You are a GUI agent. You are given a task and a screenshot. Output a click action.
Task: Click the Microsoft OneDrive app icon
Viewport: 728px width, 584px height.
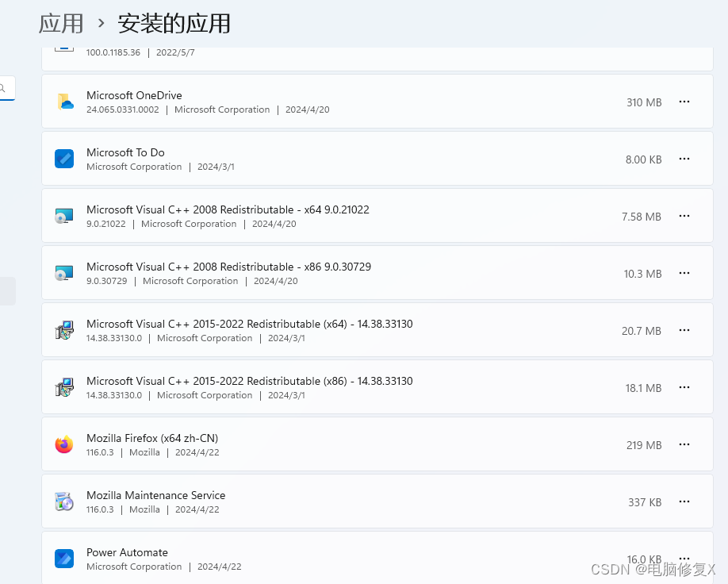[64, 102]
